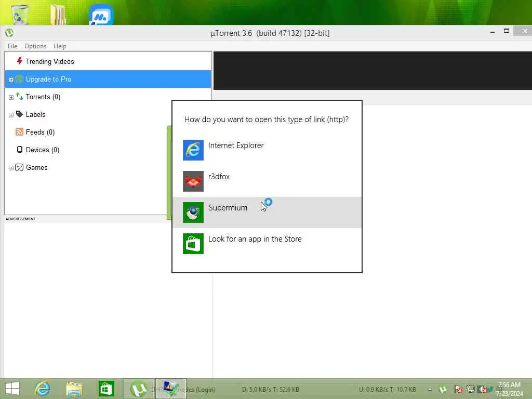Click the muted volume tray icon
532x399 pixels.
[482, 389]
